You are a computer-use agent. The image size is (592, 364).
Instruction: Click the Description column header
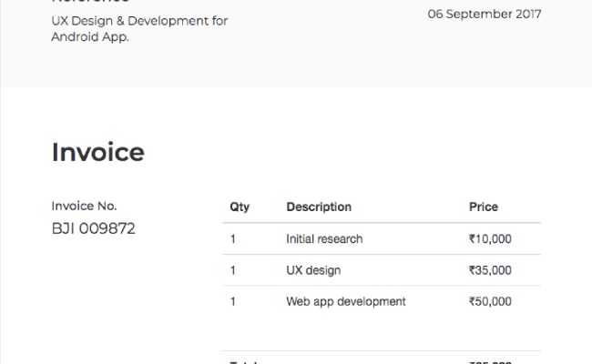pos(319,207)
